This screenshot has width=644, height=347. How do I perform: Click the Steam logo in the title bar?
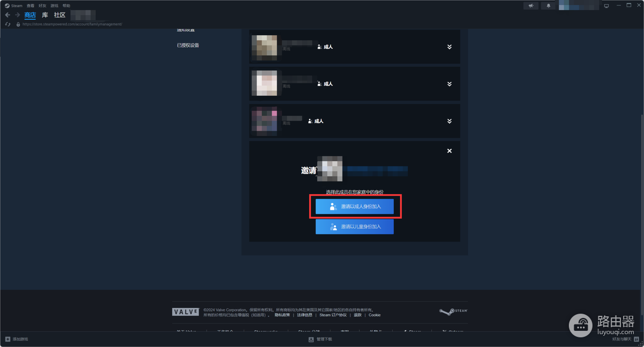tap(8, 5)
